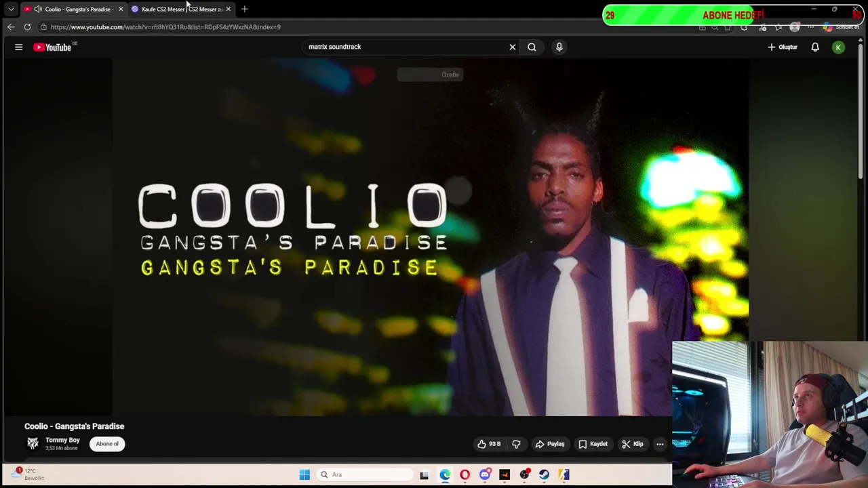
Task: Expand the tab list dropdown arrow
Action: (11, 9)
